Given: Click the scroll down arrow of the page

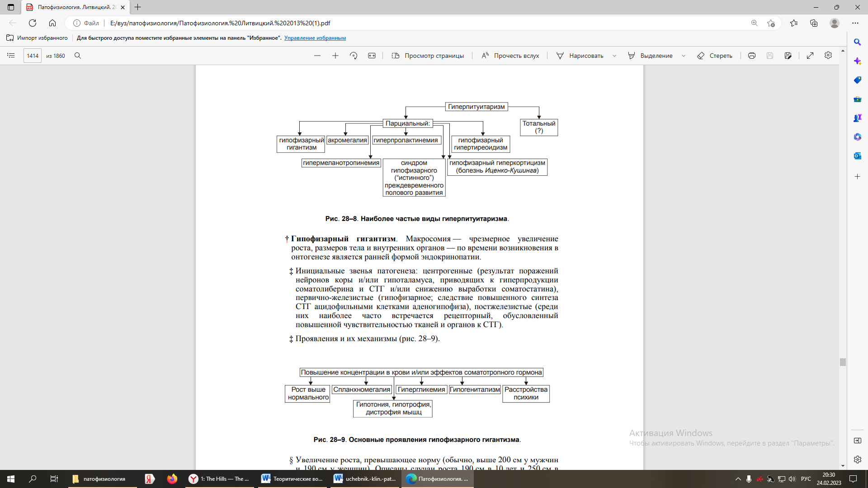Looking at the screenshot, I should [843, 466].
